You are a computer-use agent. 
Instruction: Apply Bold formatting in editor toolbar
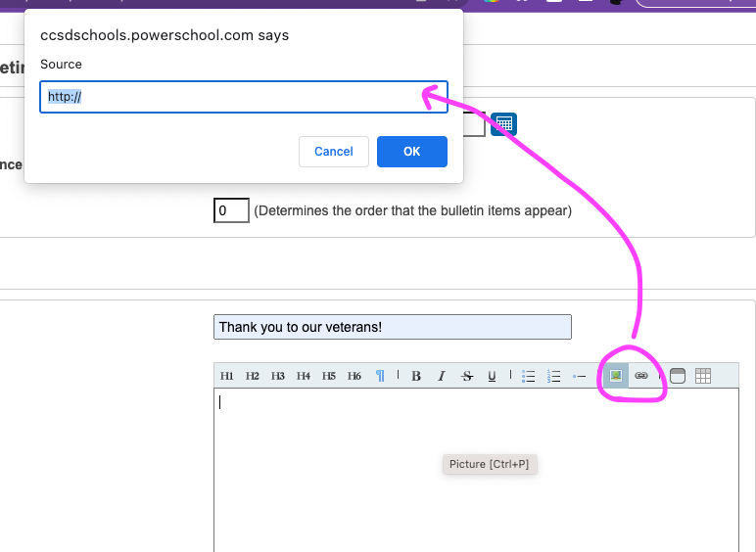[x=416, y=376]
